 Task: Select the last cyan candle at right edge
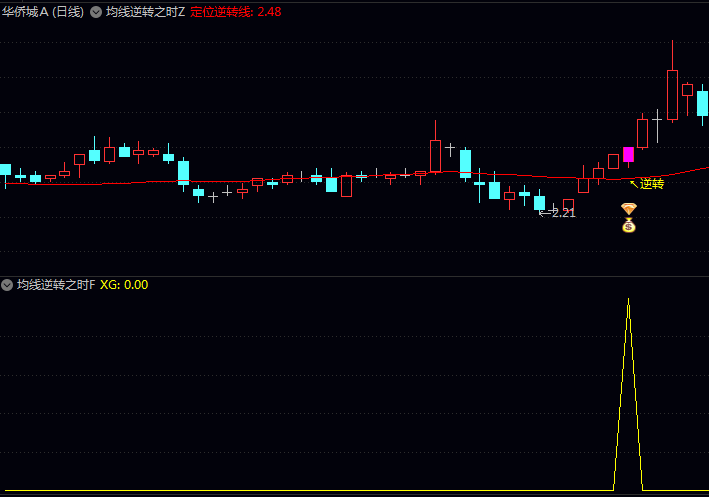point(702,103)
